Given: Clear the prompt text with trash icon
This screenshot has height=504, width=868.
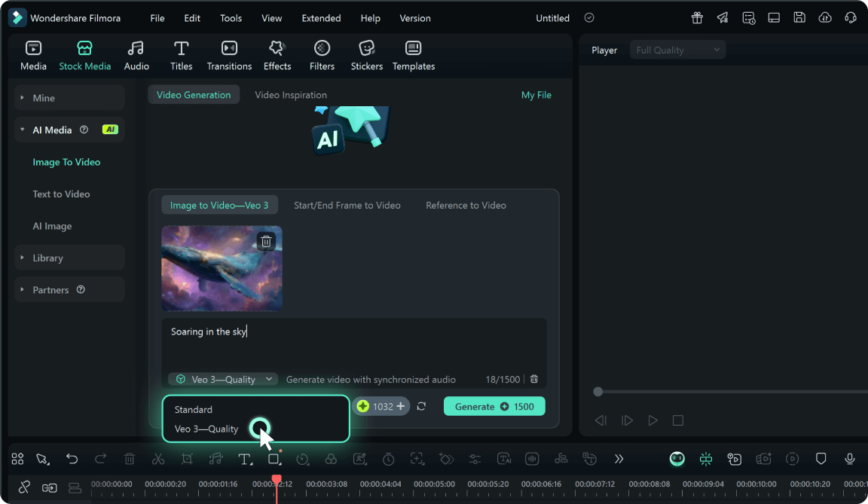Looking at the screenshot, I should pos(533,379).
